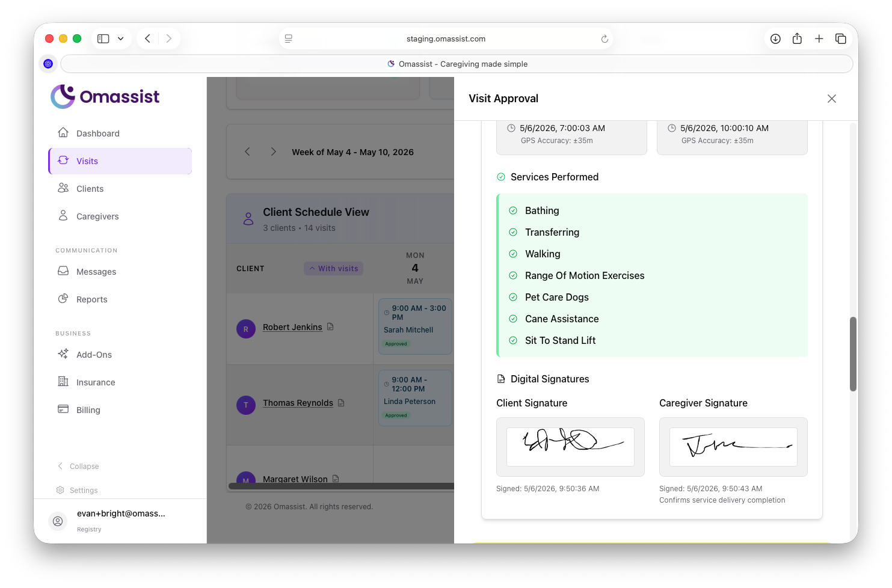This screenshot has width=892, height=588.
Task: Click the Add-Ons sparkle icon
Action: (x=63, y=354)
